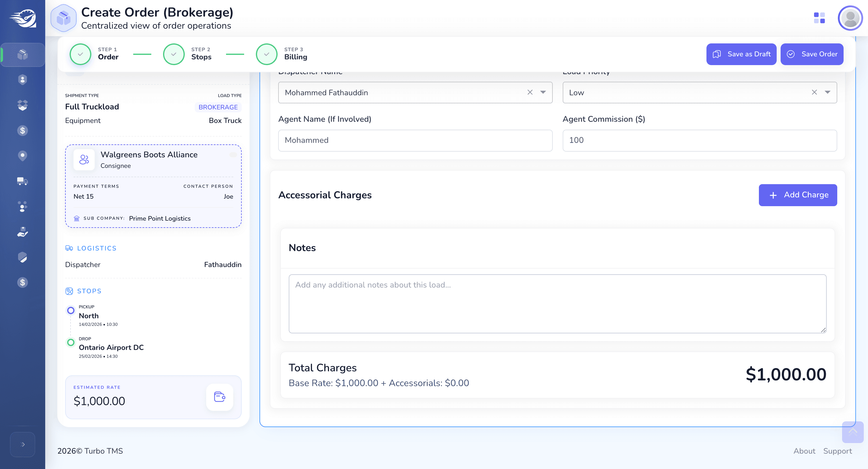868x469 pixels.
Task: Click the Ontario Airport DC drop stop
Action: (x=111, y=347)
